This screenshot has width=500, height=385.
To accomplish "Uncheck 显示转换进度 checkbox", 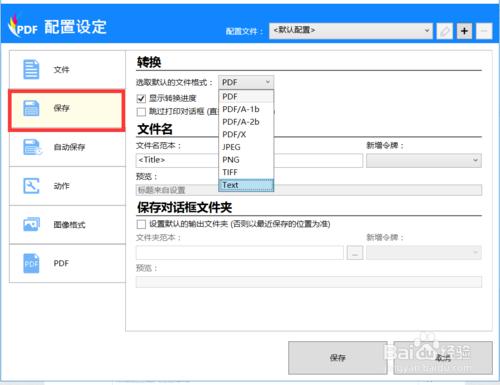I will click(x=141, y=98).
